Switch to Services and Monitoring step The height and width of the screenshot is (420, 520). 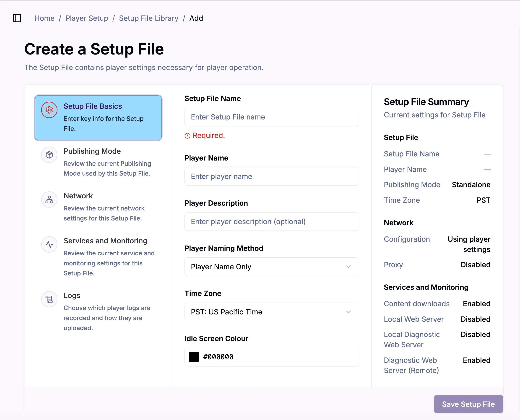[x=98, y=257]
